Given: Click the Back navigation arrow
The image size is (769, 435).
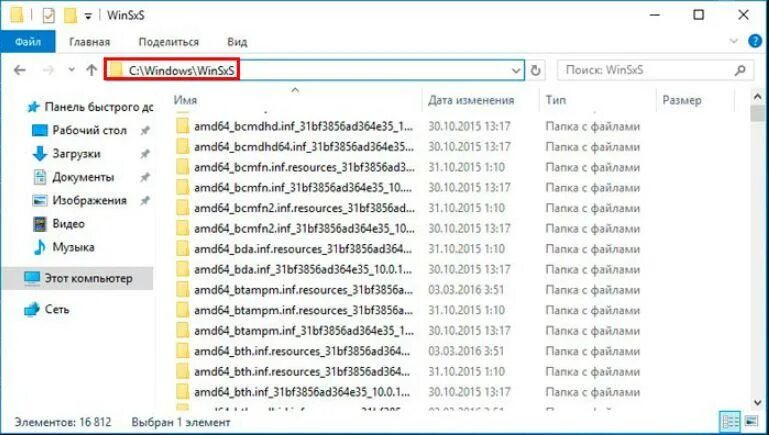Looking at the screenshot, I should pos(20,70).
